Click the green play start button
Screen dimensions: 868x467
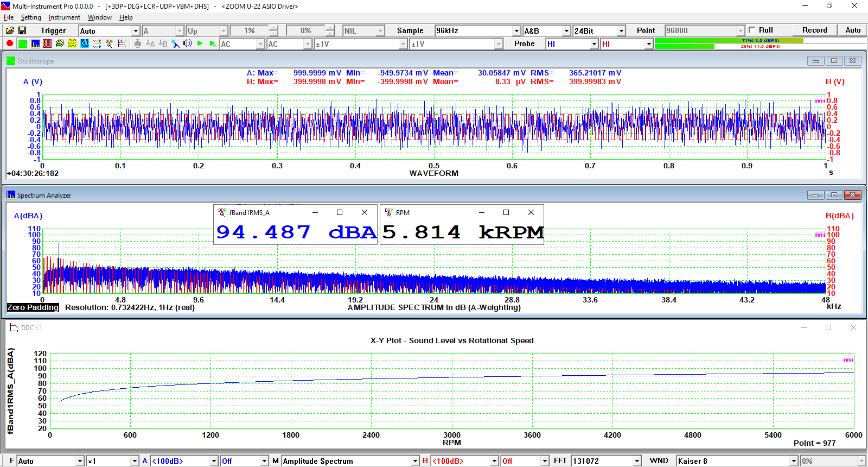200,43
